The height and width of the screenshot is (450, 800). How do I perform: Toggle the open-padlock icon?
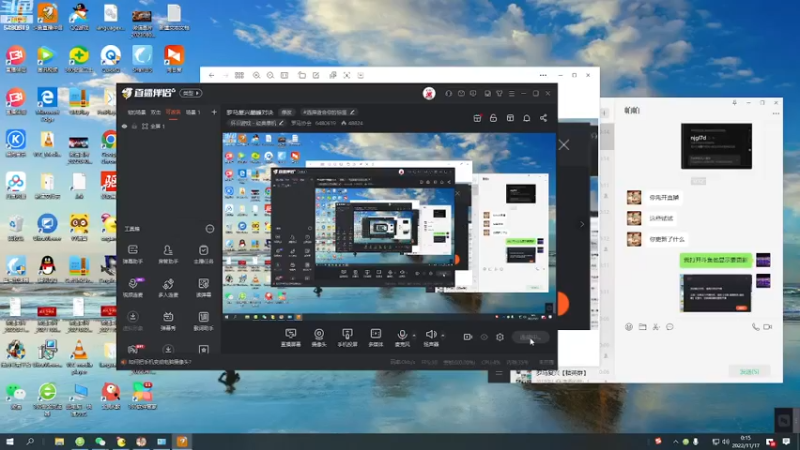click(493, 118)
